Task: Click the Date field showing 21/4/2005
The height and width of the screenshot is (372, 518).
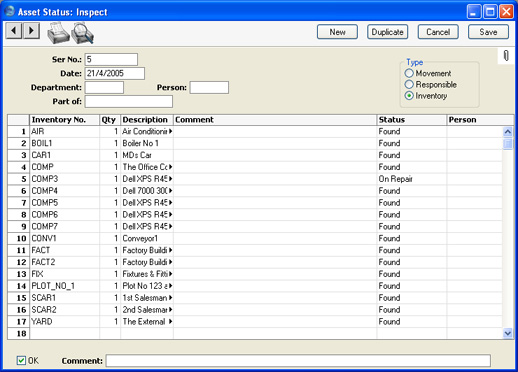Action: (x=115, y=73)
